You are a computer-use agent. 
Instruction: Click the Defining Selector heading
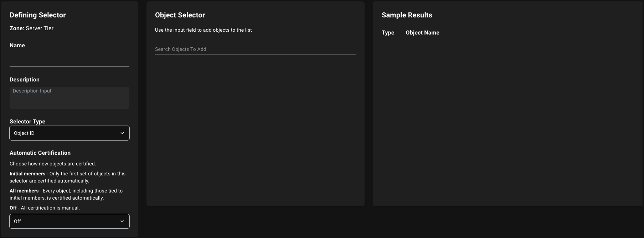coord(38,15)
